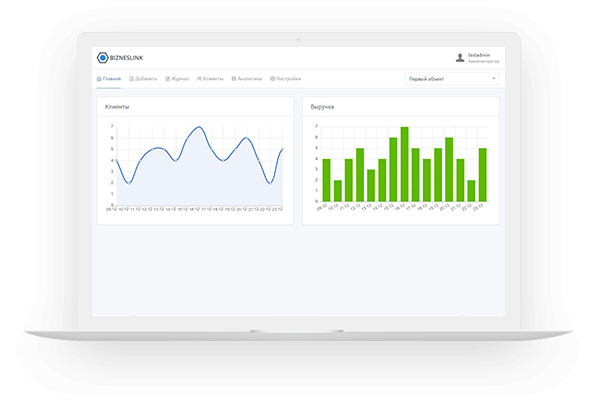Click the testadmin user avatar icon
Image resolution: width=596 pixels, height=403 pixels.
460,58
